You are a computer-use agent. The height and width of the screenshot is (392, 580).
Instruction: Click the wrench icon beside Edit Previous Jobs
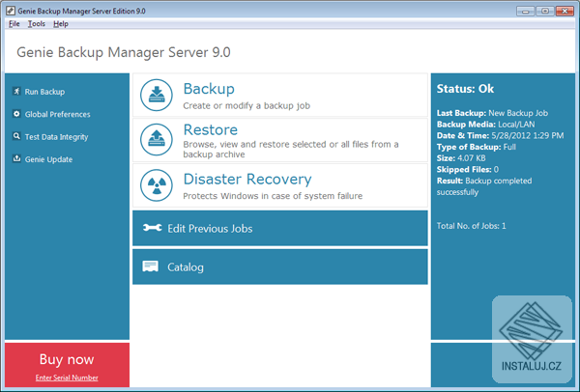[151, 229]
